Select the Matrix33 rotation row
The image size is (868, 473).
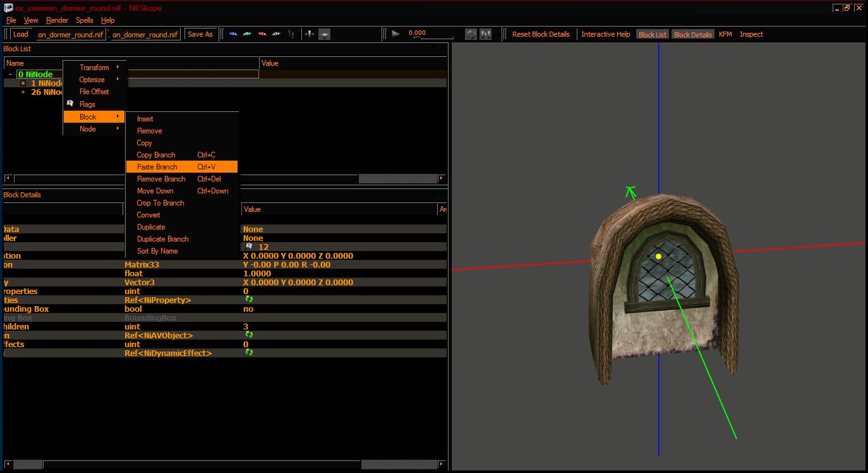click(224, 264)
